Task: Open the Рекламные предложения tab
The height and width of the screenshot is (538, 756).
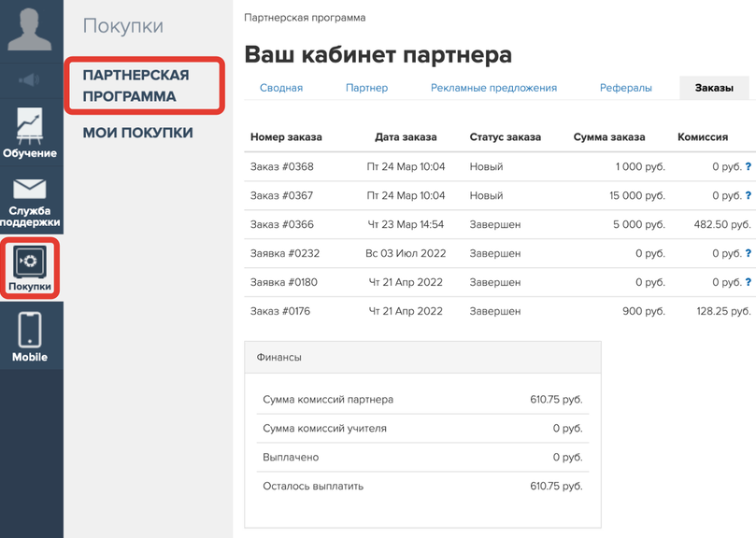Action: [x=493, y=88]
